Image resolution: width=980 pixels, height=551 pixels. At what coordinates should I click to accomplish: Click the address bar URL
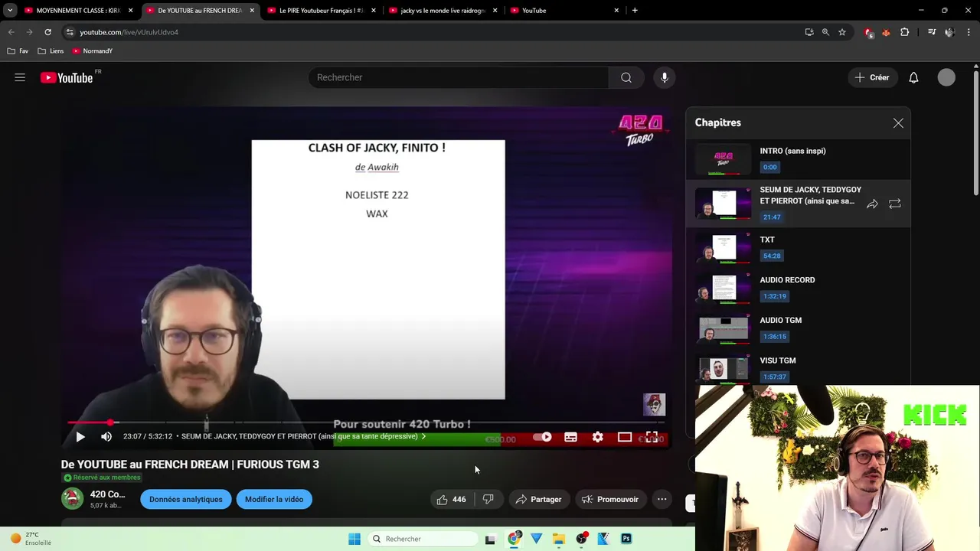click(129, 32)
